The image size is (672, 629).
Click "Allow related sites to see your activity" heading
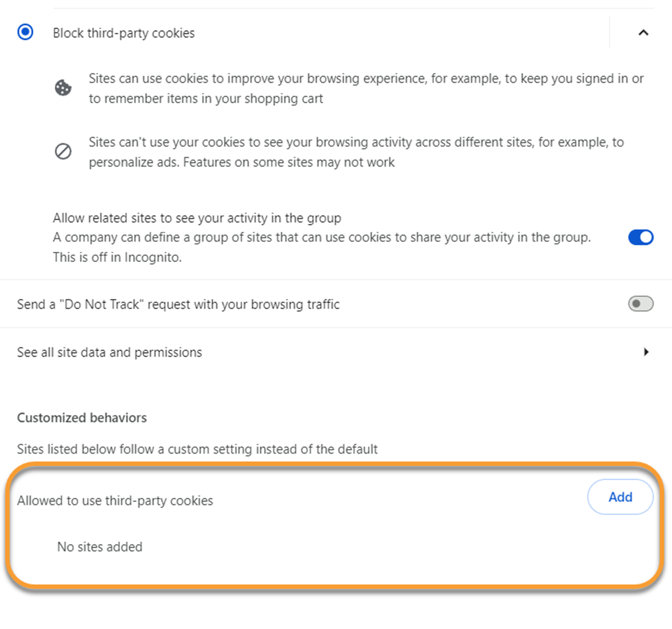click(197, 218)
